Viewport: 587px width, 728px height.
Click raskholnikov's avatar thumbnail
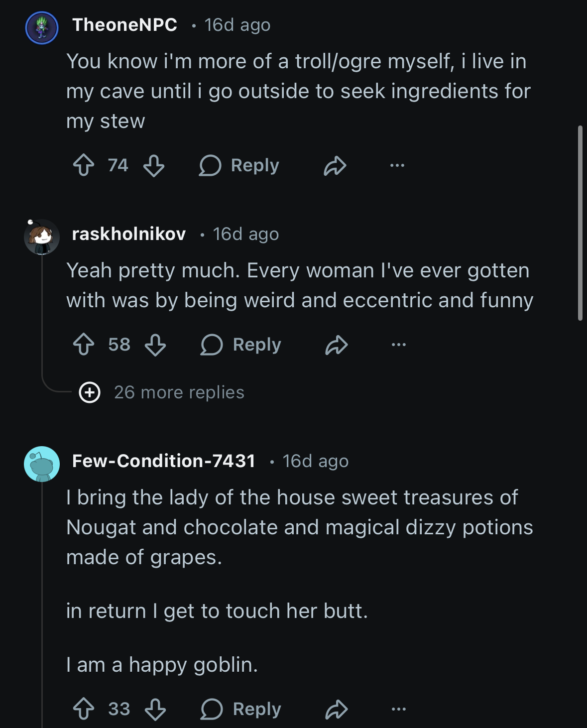[x=42, y=237]
